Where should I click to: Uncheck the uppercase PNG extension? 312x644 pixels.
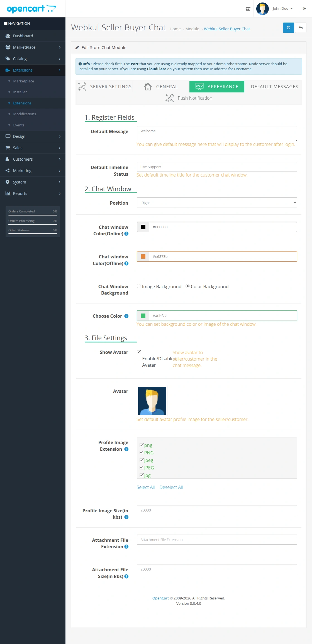coord(142,452)
